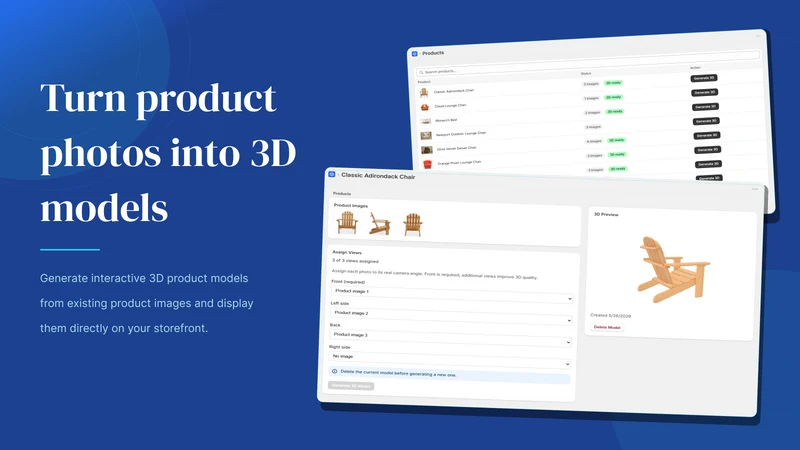Click the Monarch Bed product name
Screen dimensions: 800x450
pyautogui.click(x=446, y=120)
